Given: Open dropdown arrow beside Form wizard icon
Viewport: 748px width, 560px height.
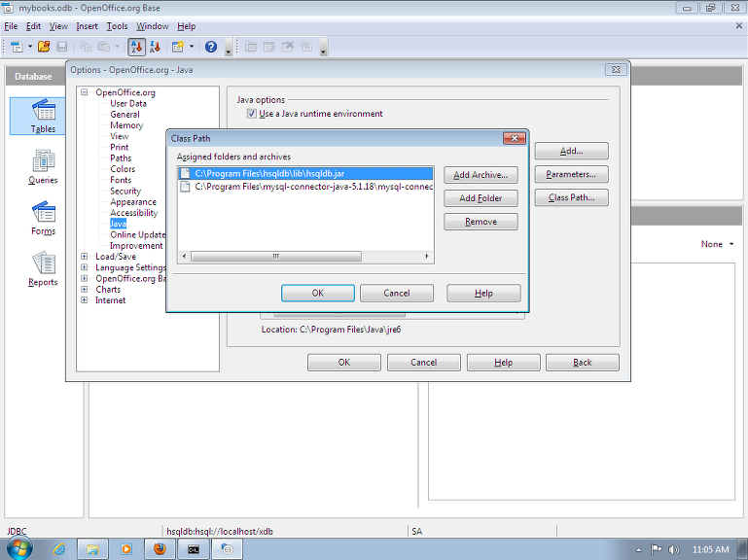Looking at the screenshot, I should 192,47.
